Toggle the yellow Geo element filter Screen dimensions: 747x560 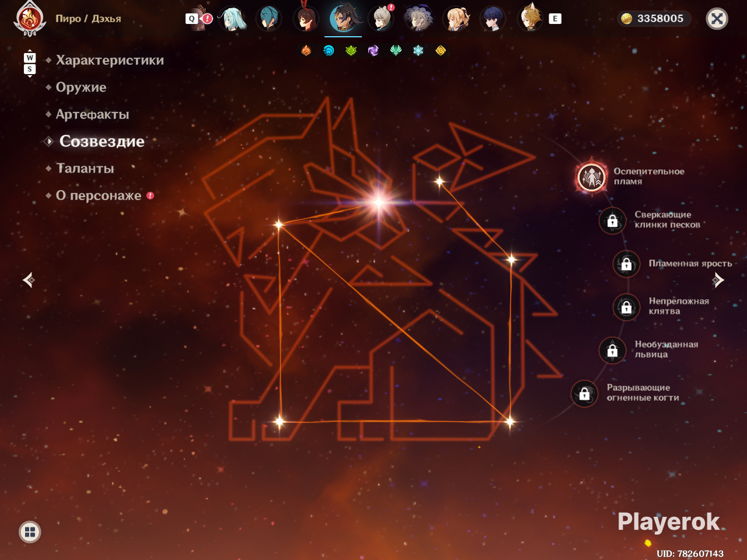(x=441, y=51)
